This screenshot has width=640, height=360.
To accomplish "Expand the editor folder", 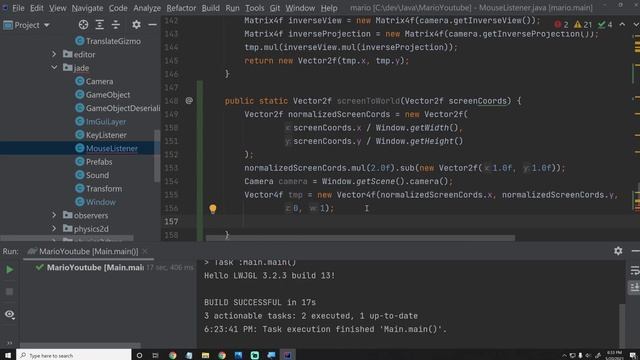I will tap(54, 54).
